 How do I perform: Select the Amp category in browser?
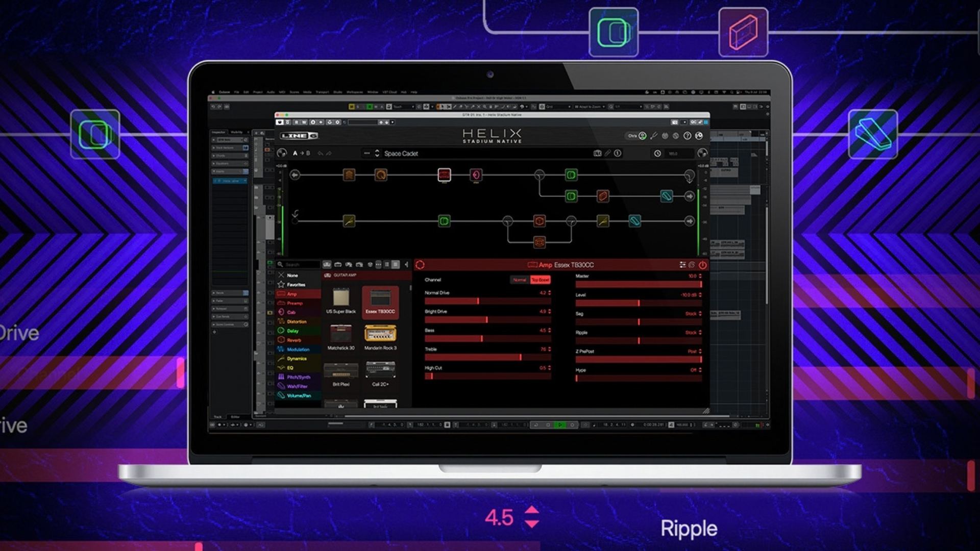pos(298,294)
